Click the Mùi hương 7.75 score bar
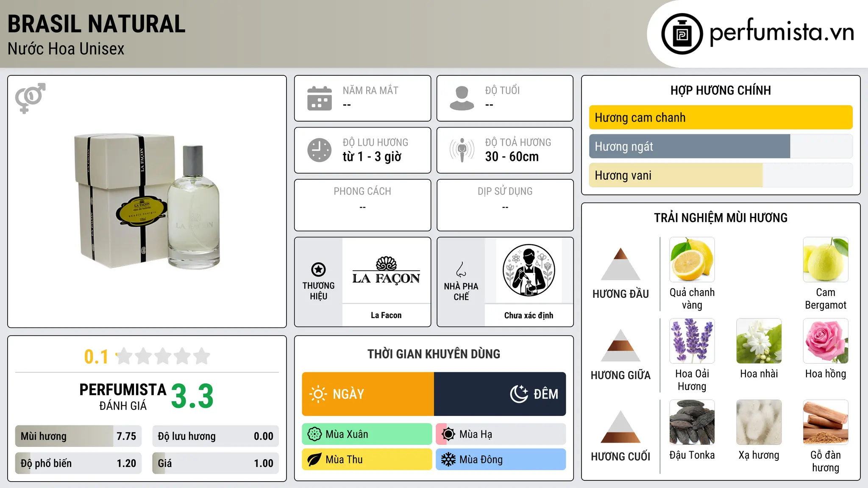 pyautogui.click(x=78, y=436)
